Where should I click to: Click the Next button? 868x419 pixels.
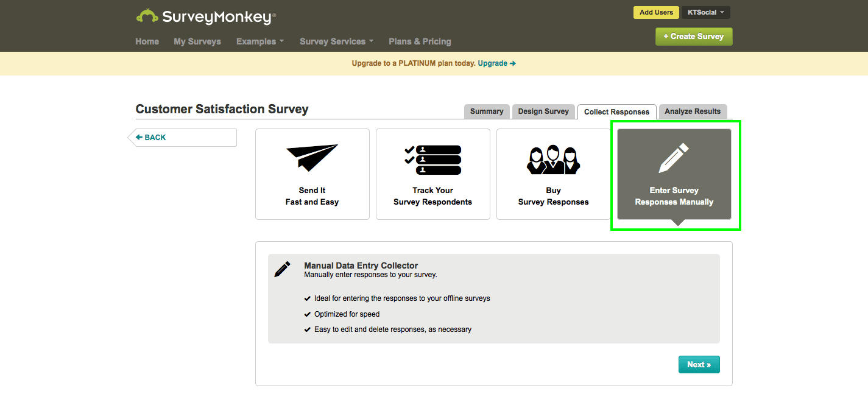pyautogui.click(x=699, y=365)
